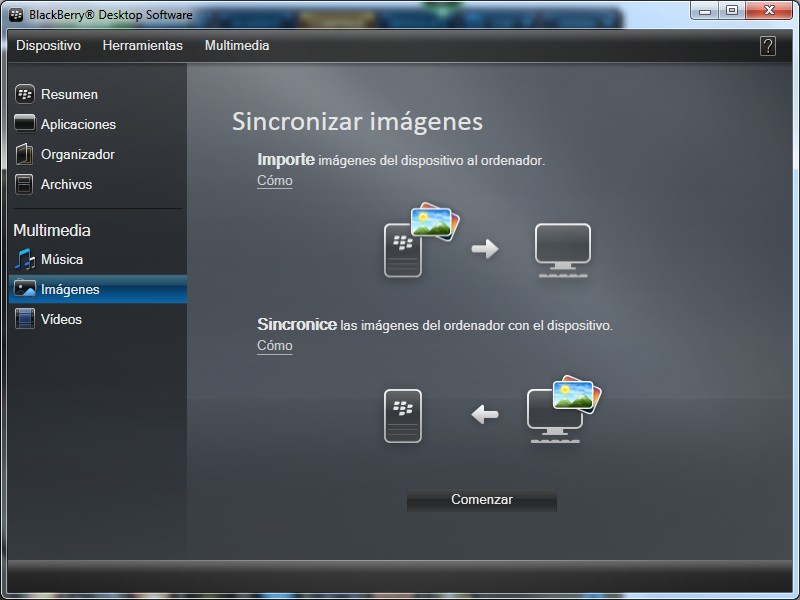Viewport: 800px width, 600px height.
Task: Click the Organizador book icon
Action: [24, 154]
